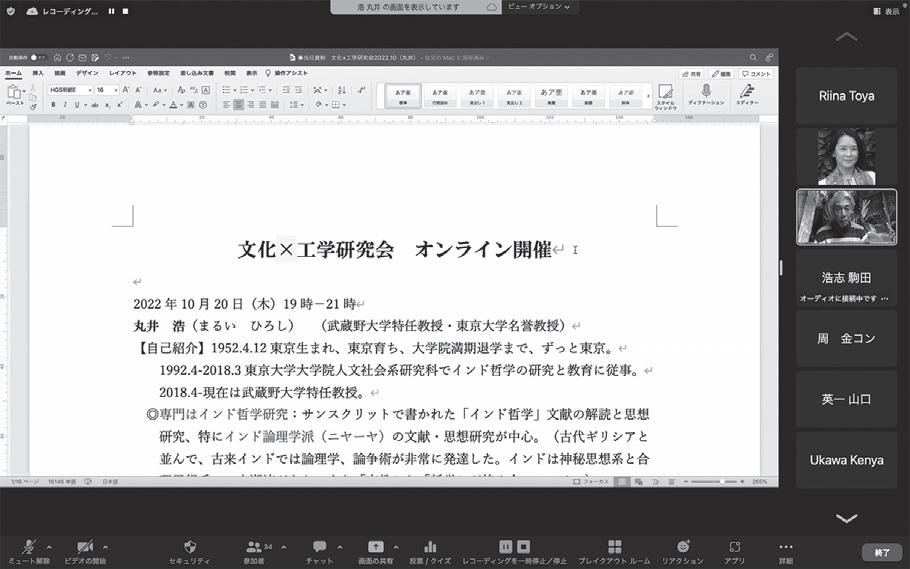Open the ビューオプション view options dropdown
This screenshot has height=569, width=910.
539,6
